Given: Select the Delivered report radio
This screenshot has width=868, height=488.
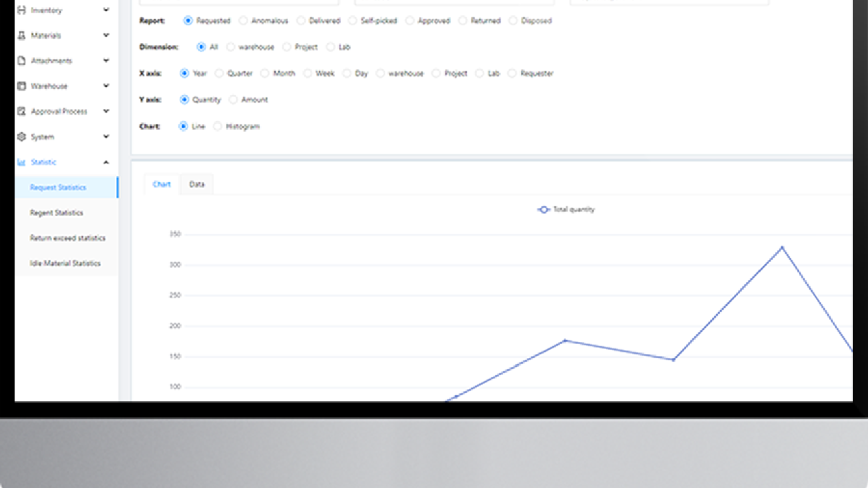Looking at the screenshot, I should pyautogui.click(x=300, y=21).
